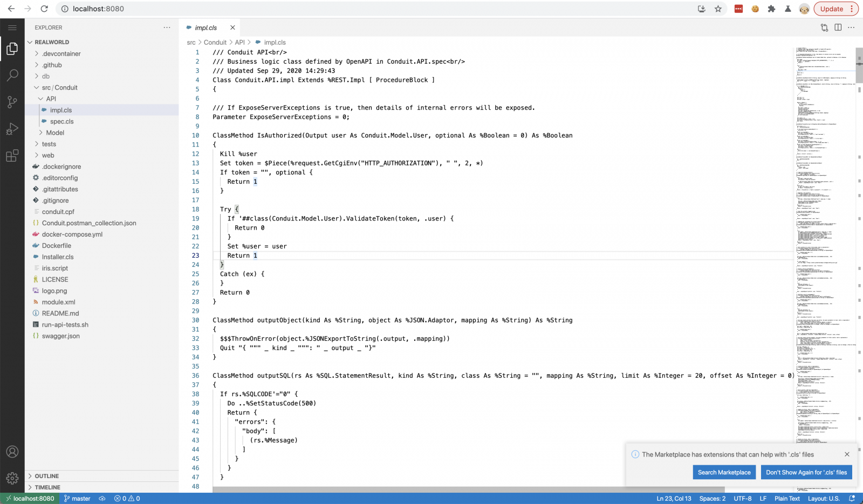Click Search Marketplace button
The height and width of the screenshot is (504, 863).
(724, 472)
